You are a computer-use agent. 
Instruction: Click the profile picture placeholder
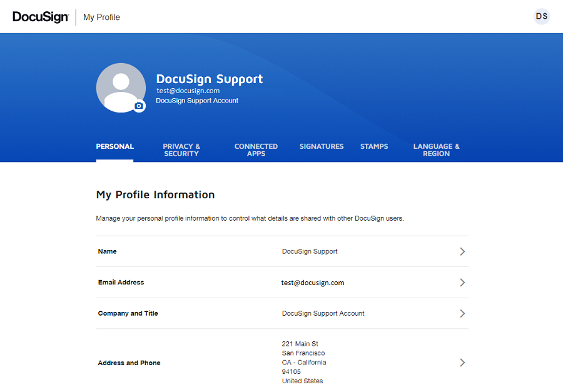[121, 88]
